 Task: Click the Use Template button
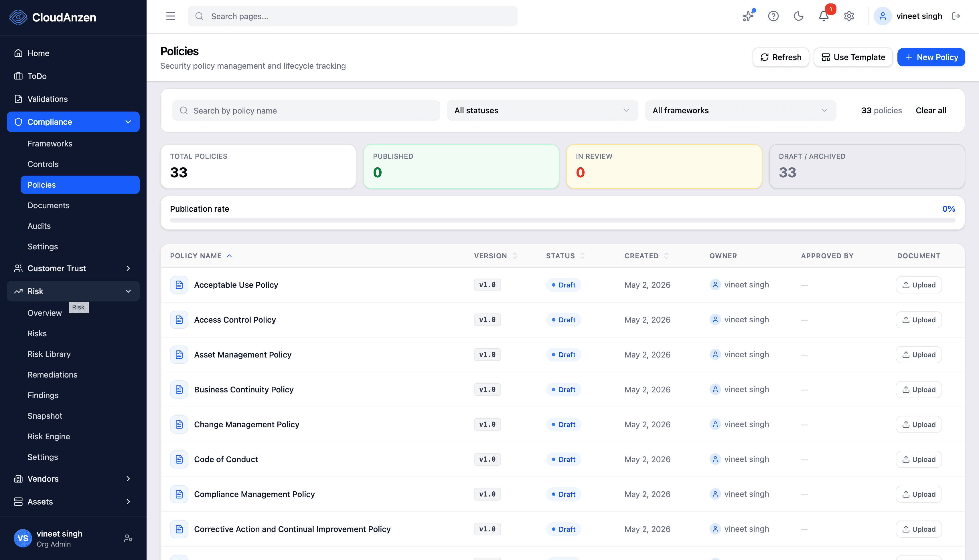click(853, 57)
